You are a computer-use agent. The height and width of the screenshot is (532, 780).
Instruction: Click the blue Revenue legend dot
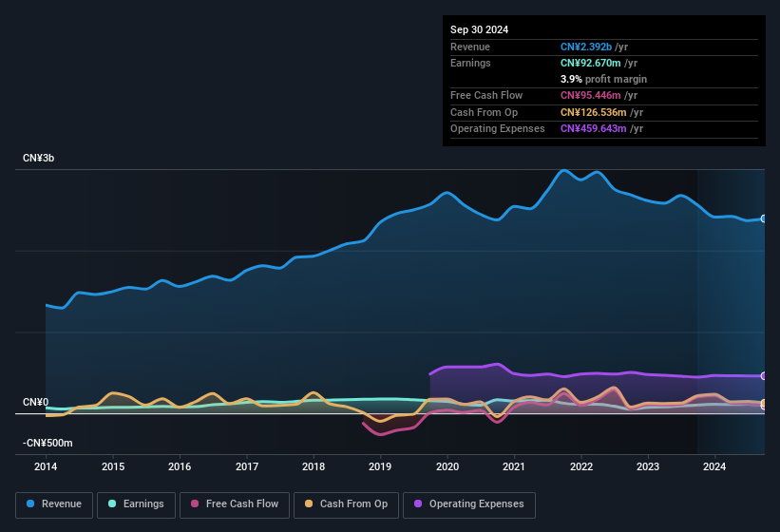point(31,504)
